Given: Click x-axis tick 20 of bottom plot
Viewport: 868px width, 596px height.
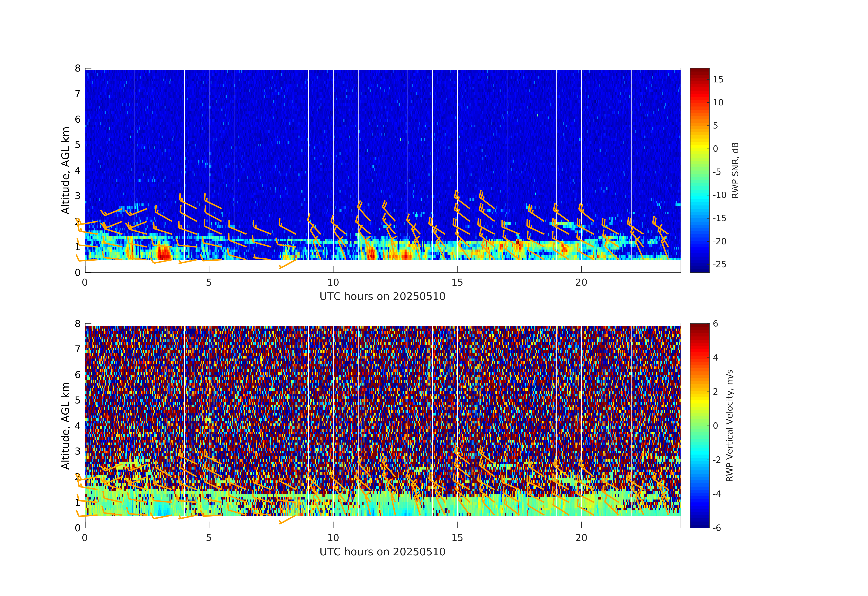Looking at the screenshot, I should pos(581,538).
